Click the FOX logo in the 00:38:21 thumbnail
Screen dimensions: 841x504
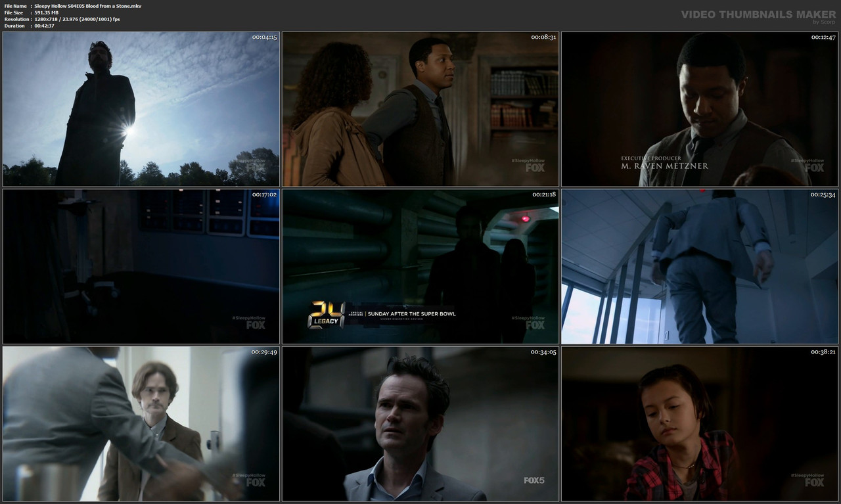814,482
